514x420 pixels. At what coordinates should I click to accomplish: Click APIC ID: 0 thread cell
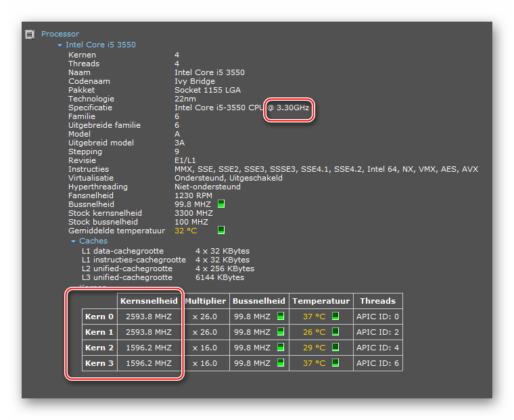pos(377,317)
